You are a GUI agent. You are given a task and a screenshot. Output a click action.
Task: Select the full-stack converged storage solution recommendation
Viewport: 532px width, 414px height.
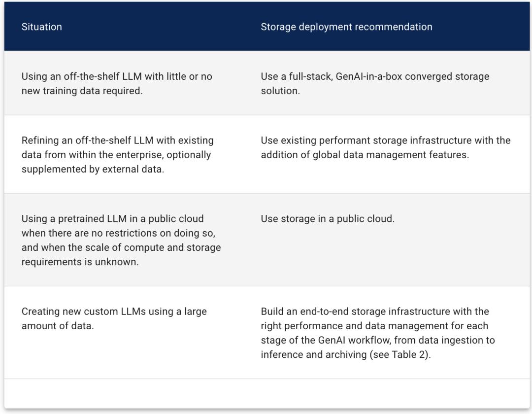(375, 83)
